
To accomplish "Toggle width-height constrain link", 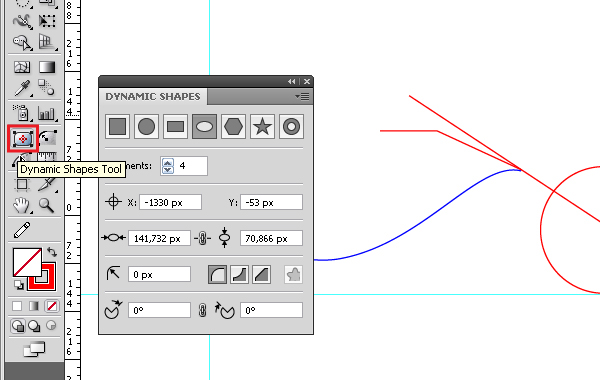I will point(202,238).
